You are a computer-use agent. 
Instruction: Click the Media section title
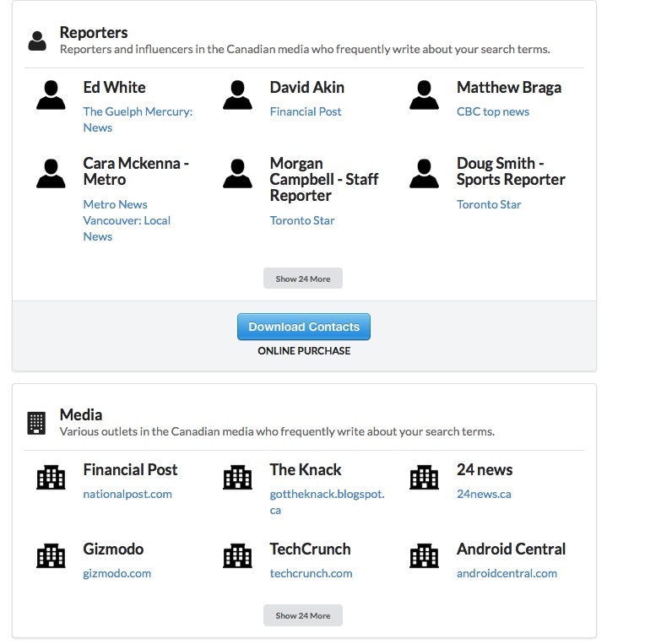(81, 414)
